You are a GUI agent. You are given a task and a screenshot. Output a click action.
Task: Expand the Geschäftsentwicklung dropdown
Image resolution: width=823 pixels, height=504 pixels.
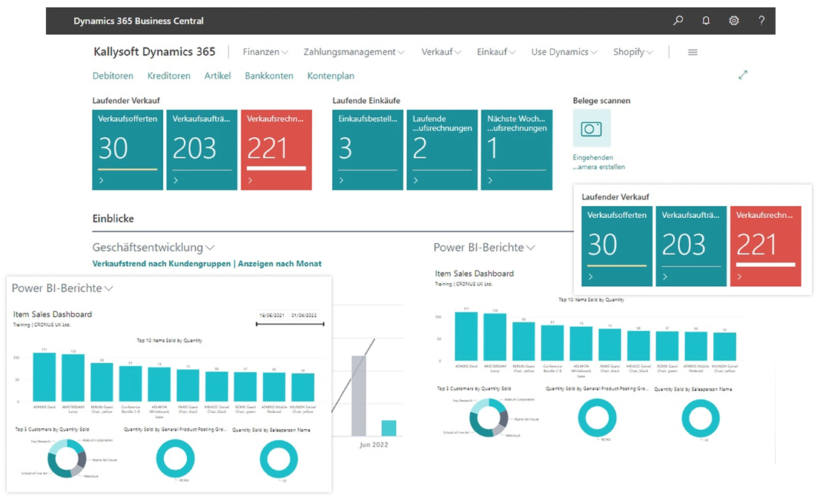click(x=153, y=248)
